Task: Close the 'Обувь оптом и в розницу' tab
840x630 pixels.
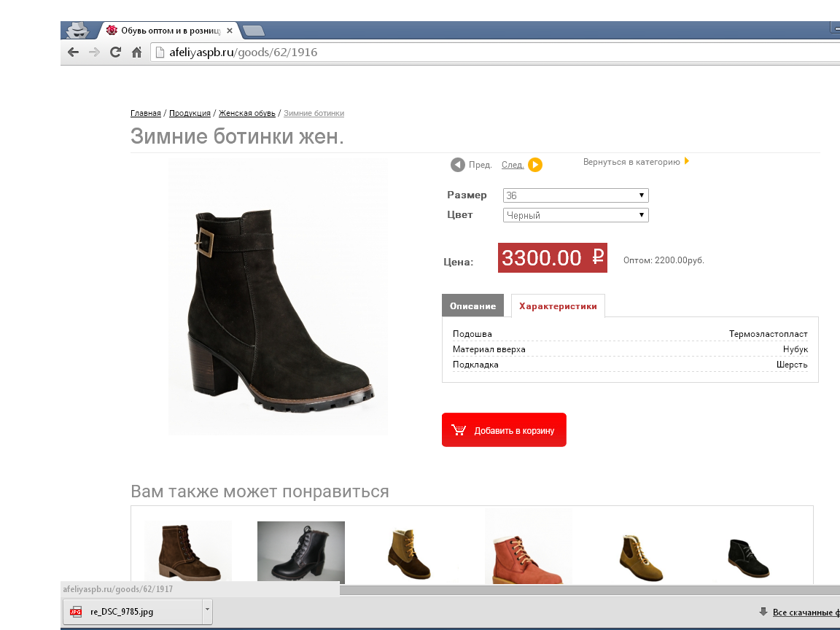Action: coord(229,31)
